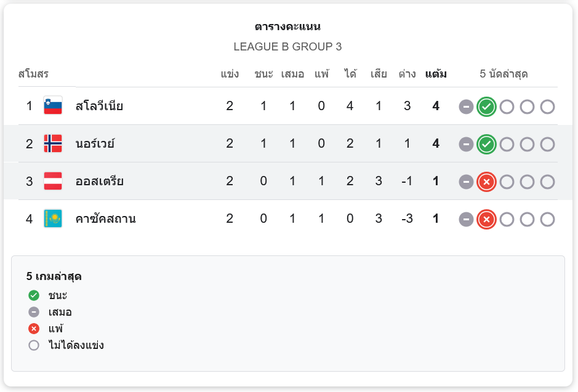Click the LEAGUE B GROUP 3 heading
Screen dimensions: 578x392
tap(287, 47)
